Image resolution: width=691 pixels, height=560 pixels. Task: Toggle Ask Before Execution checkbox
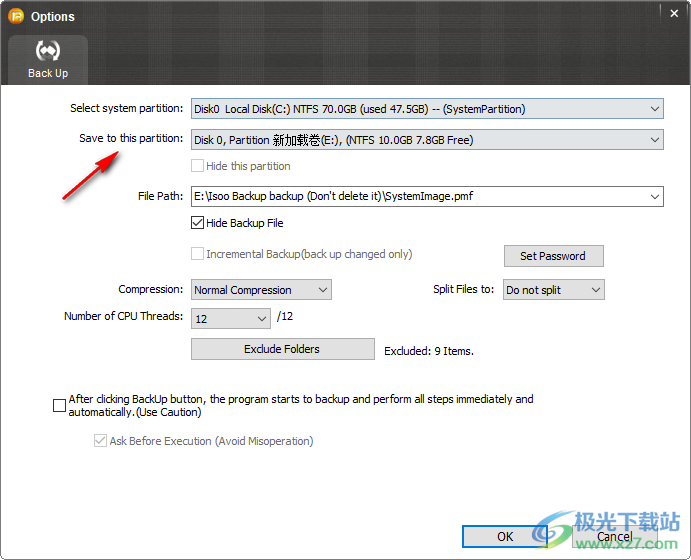click(100, 441)
